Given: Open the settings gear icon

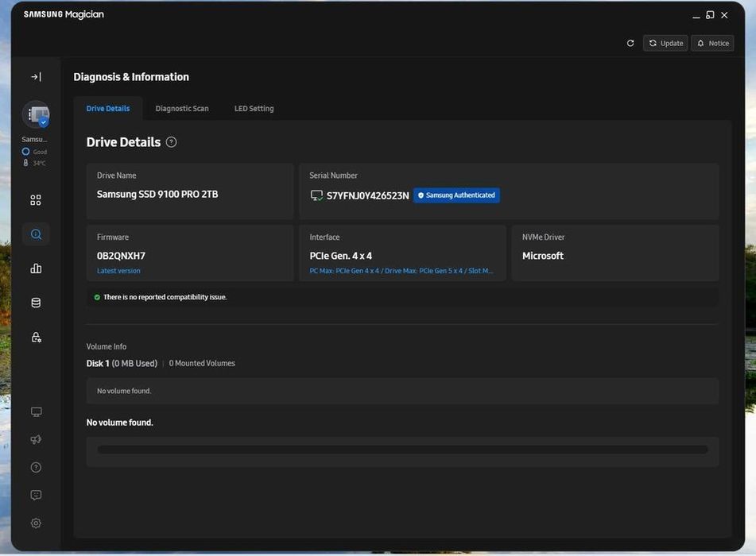Looking at the screenshot, I should (x=36, y=523).
